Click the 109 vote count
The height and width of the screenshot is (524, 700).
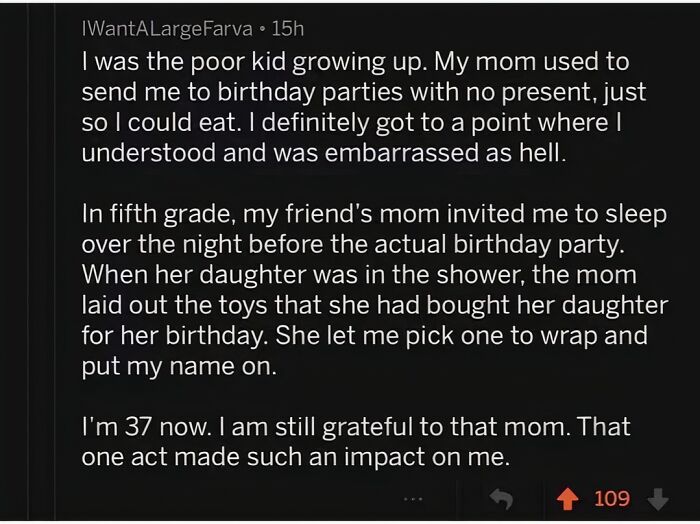pos(612,498)
